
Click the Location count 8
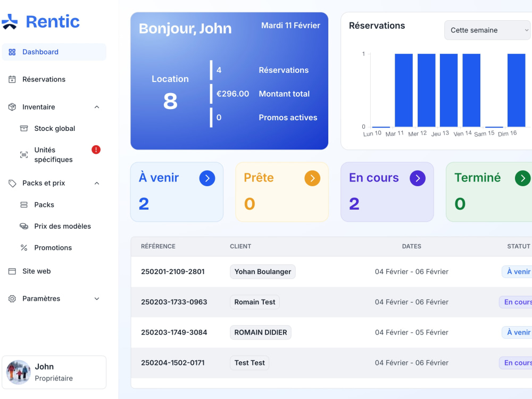(170, 101)
